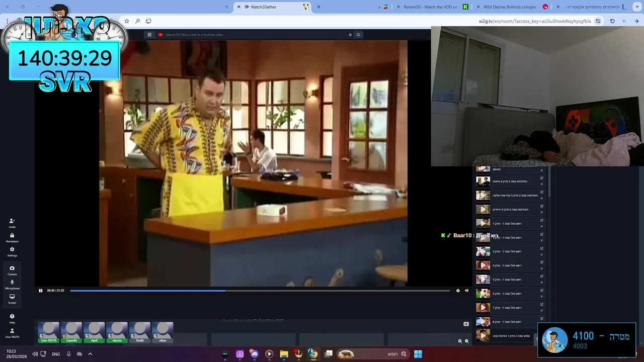Open the site info icon in address bar

click(598, 21)
